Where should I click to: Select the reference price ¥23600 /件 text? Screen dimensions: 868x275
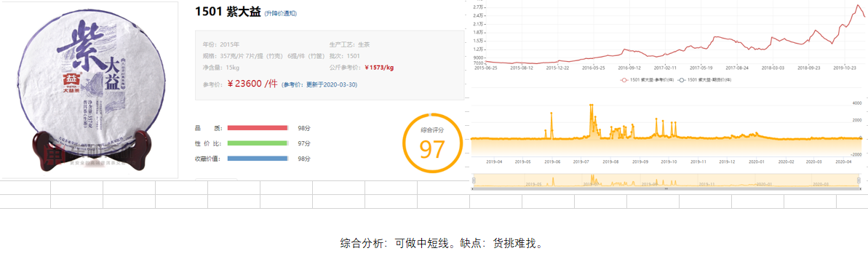coord(252,84)
